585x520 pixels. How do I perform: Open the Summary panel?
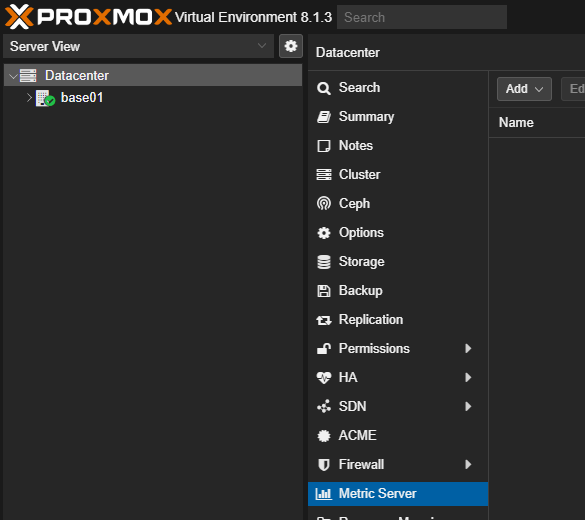[x=398, y=117]
